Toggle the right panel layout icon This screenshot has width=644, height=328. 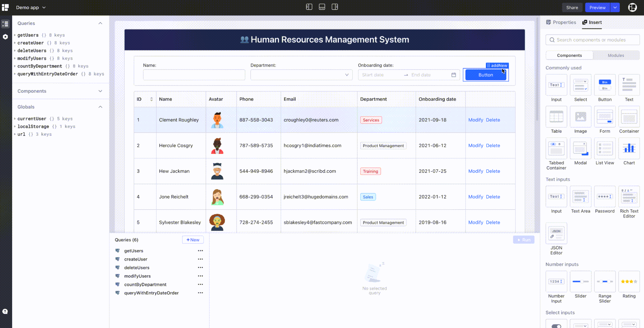point(334,7)
